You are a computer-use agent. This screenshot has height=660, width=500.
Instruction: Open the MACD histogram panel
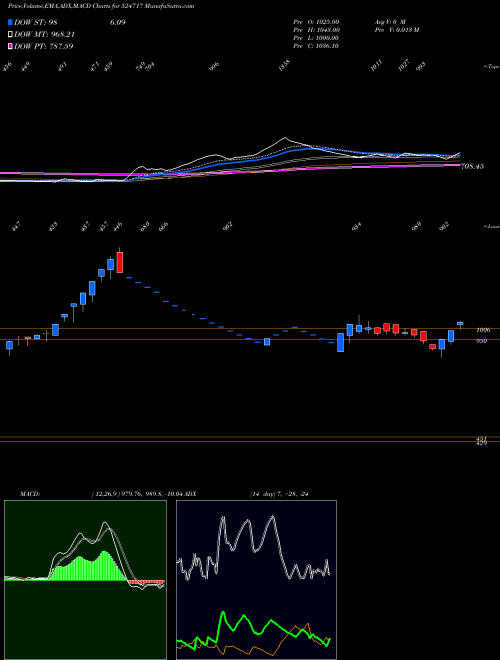tap(85, 580)
